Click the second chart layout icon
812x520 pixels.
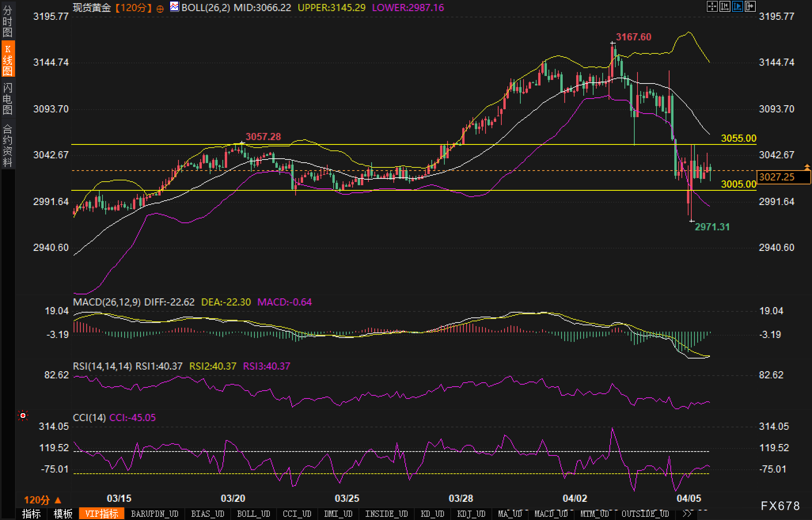[725, 6]
